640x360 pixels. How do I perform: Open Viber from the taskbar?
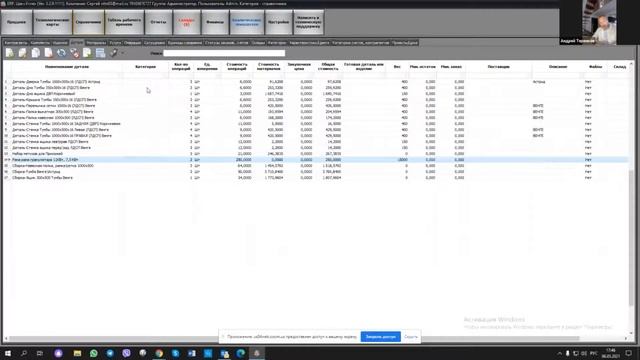[x=126, y=353]
